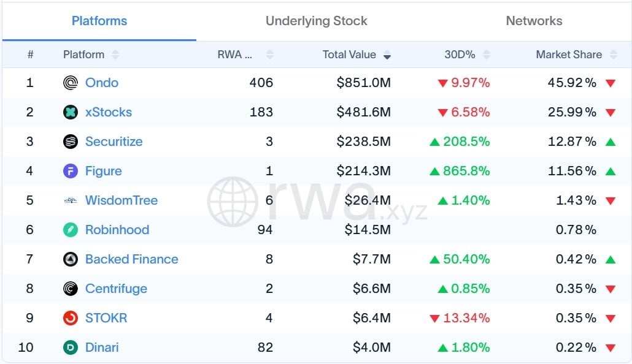Click the Ondo platform logo icon
The image size is (632, 364).
[71, 83]
